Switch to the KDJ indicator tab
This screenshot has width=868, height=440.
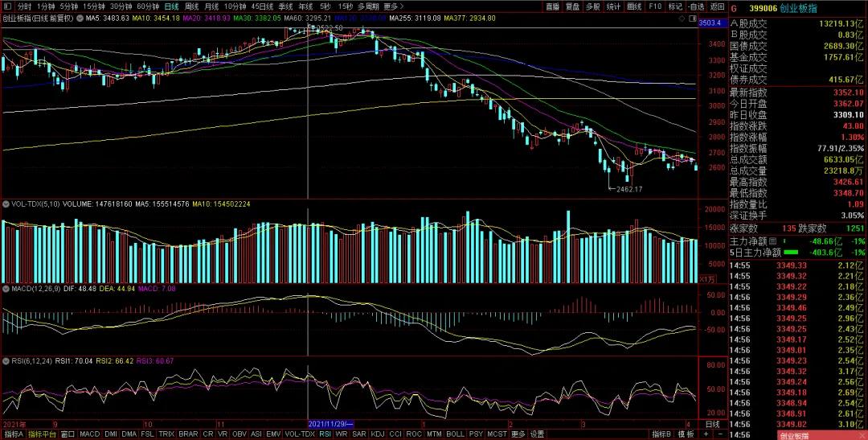point(377,434)
